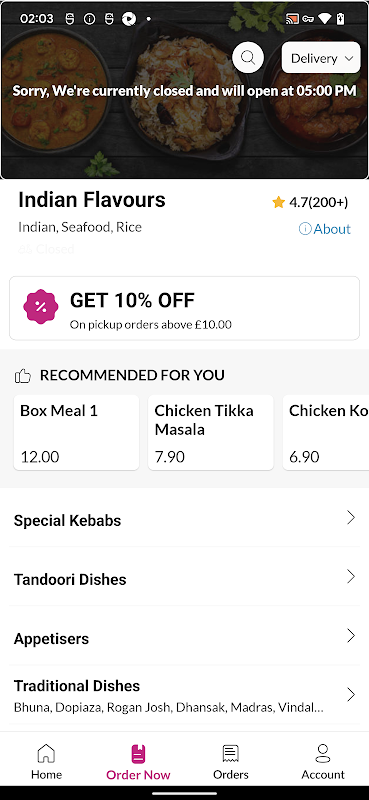Open the Account profile icon tab
The image size is (369, 800).
click(323, 753)
